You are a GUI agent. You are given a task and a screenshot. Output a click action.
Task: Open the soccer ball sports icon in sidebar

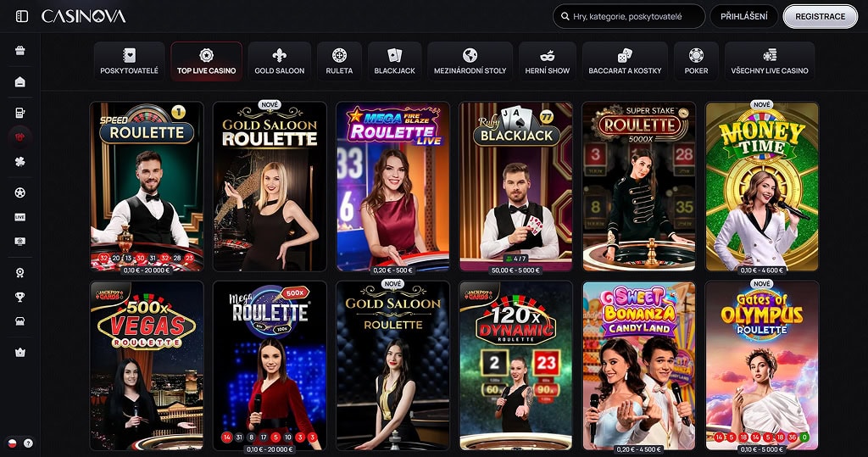pos(20,192)
